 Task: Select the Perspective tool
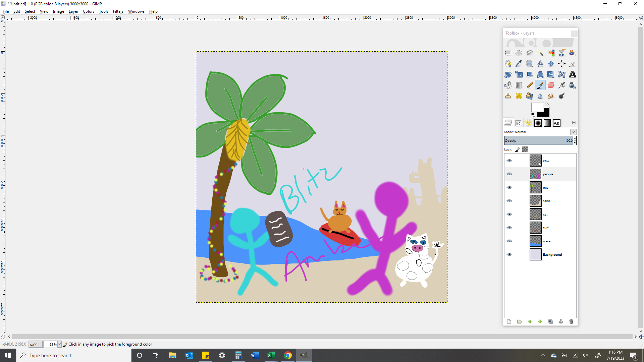(540, 74)
